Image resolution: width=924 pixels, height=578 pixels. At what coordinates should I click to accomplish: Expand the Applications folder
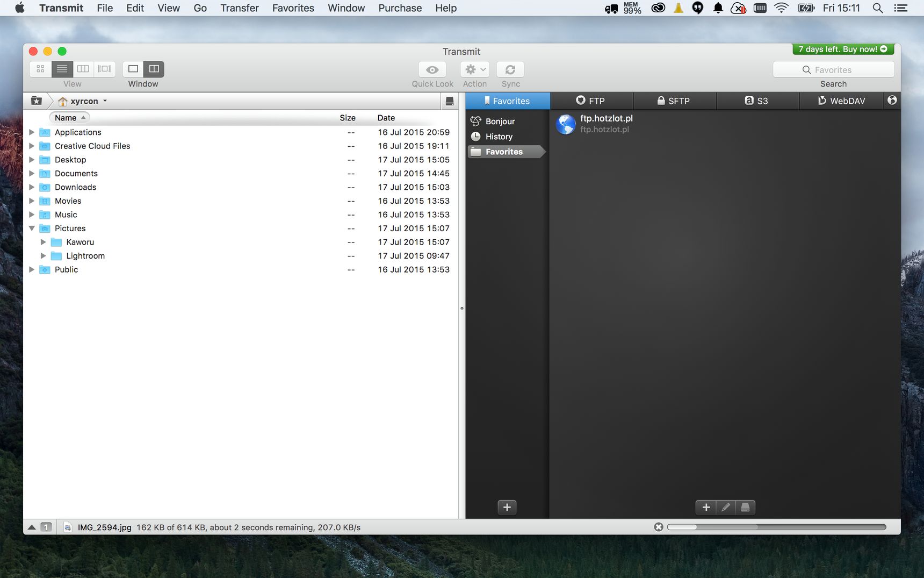(x=32, y=132)
